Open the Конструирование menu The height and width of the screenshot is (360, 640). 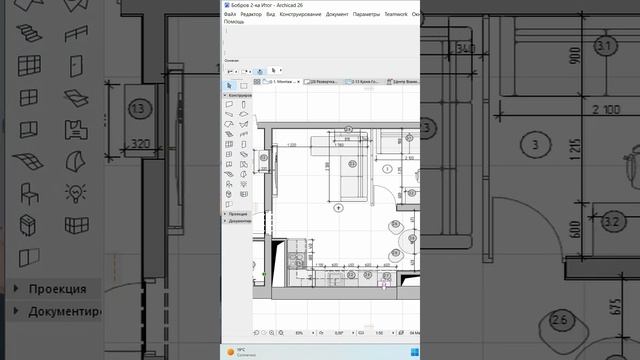(300, 14)
